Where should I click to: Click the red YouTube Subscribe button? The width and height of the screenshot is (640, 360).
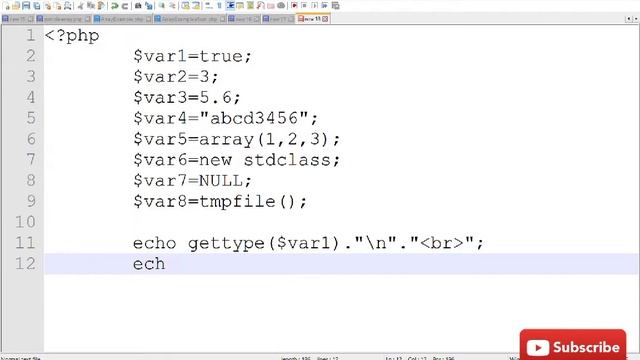pos(573,345)
